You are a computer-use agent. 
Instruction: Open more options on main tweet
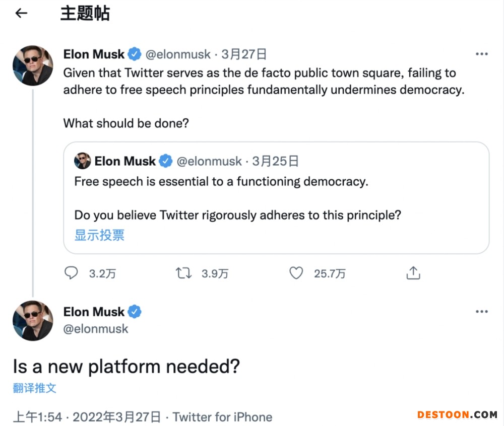[482, 312]
